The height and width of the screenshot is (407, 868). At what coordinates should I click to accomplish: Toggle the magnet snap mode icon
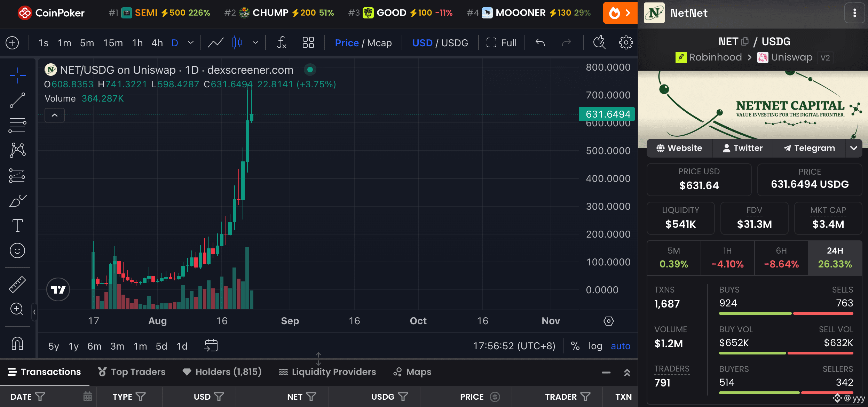tap(17, 343)
